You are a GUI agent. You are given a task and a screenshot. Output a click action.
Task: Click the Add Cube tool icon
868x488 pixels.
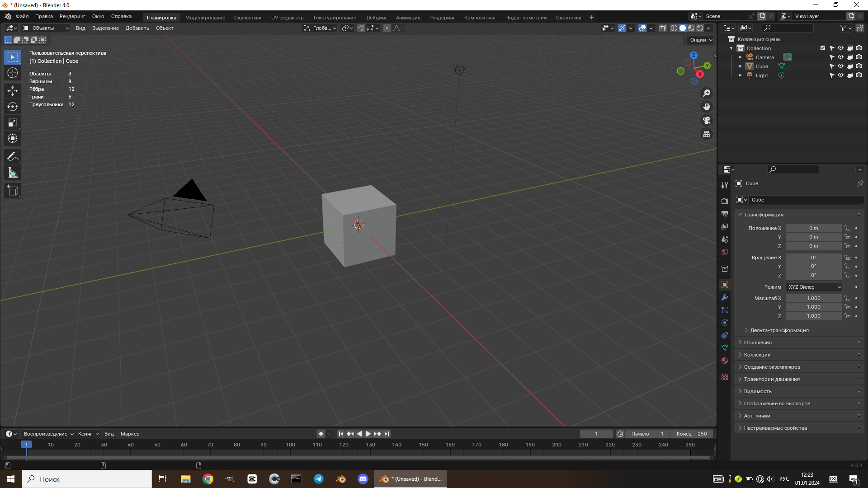tap(13, 191)
